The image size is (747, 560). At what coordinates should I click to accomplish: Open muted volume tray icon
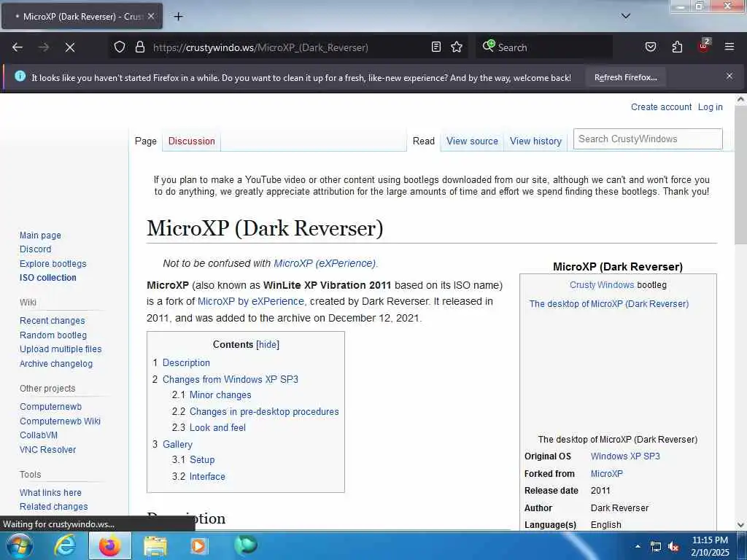tap(673, 547)
